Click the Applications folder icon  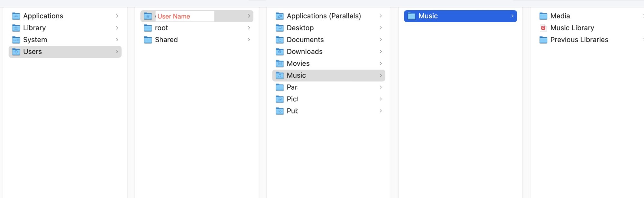16,16
